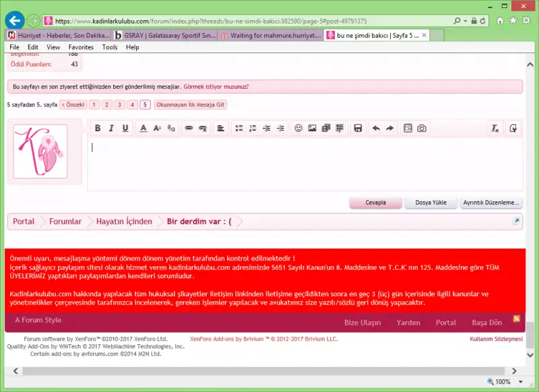The image size is (539, 392).
Task: Insert an unordered bullet list
Action: pos(239,128)
